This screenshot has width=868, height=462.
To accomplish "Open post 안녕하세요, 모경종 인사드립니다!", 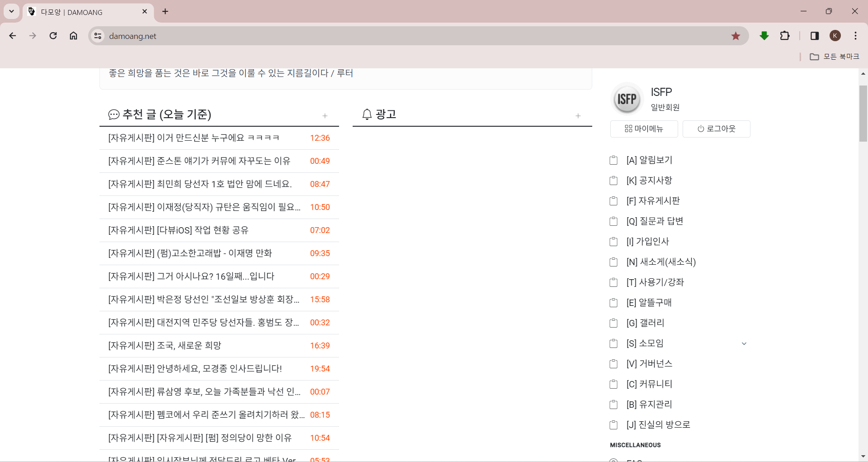I will (x=195, y=369).
